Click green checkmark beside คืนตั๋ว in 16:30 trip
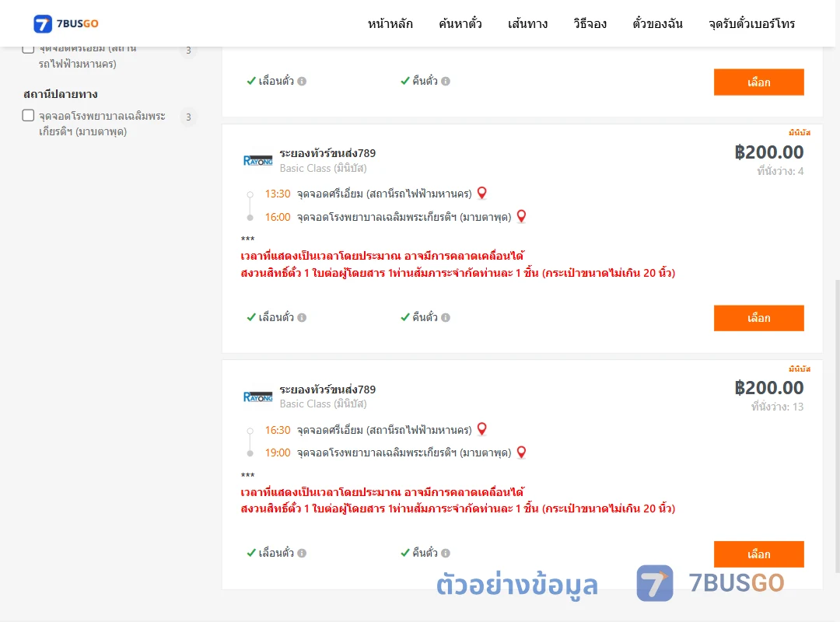The height and width of the screenshot is (622, 840). coord(405,553)
